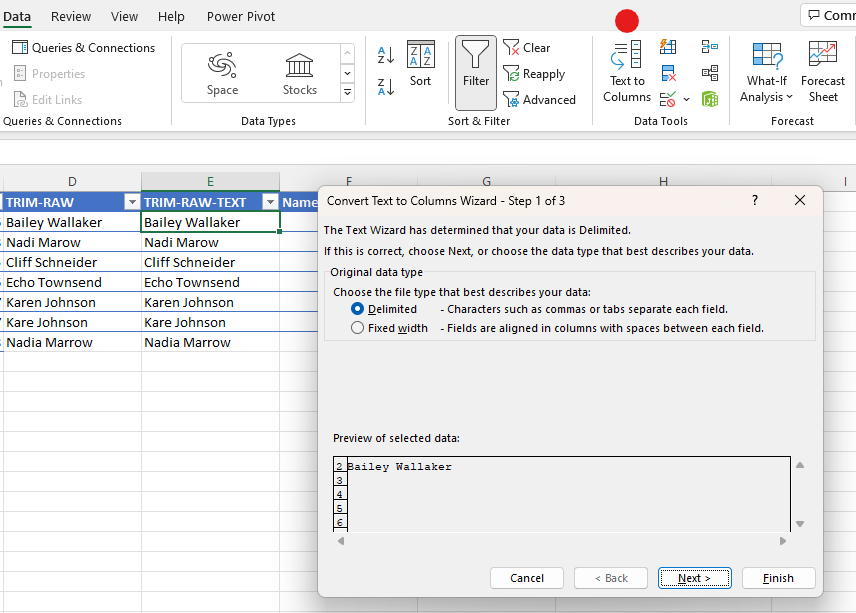Click Finish in the wizard
The width and height of the screenshot is (856, 613).
[x=778, y=578]
